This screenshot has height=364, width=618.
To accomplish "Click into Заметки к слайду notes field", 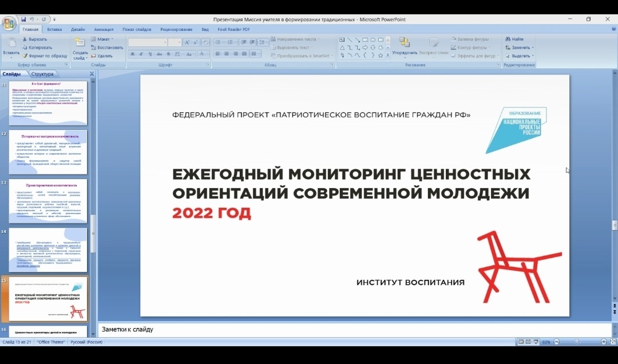I will pyautogui.click(x=355, y=329).
